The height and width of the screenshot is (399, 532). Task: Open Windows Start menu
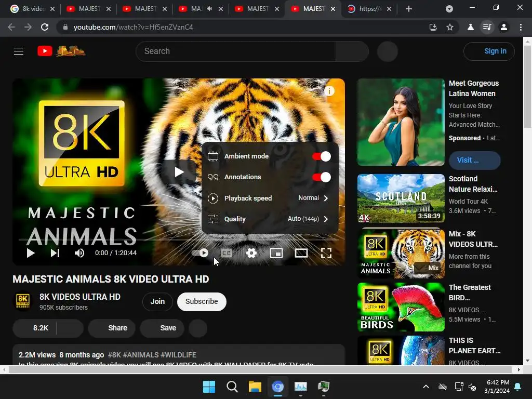pyautogui.click(x=209, y=387)
